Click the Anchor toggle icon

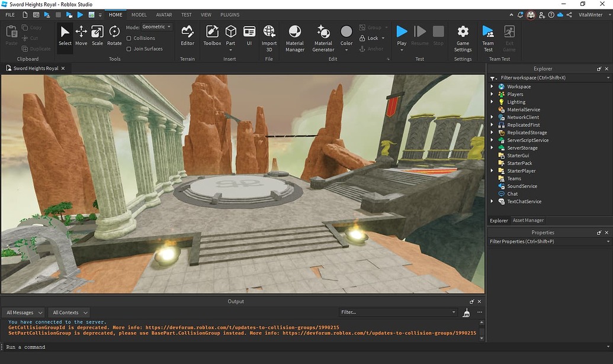click(x=362, y=49)
